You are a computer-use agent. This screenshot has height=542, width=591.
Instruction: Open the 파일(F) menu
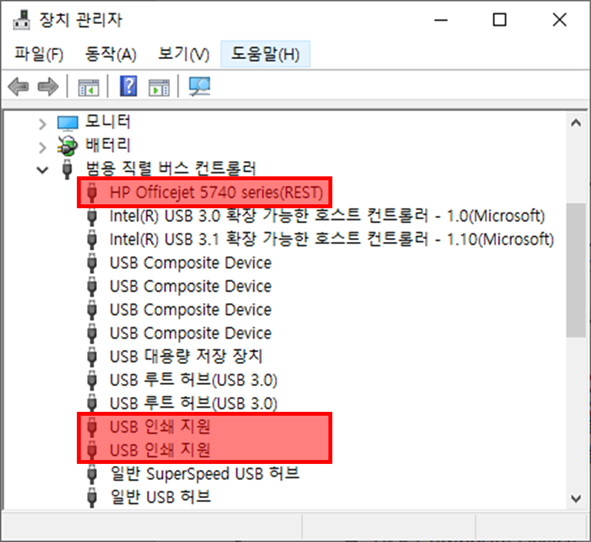pyautogui.click(x=39, y=54)
